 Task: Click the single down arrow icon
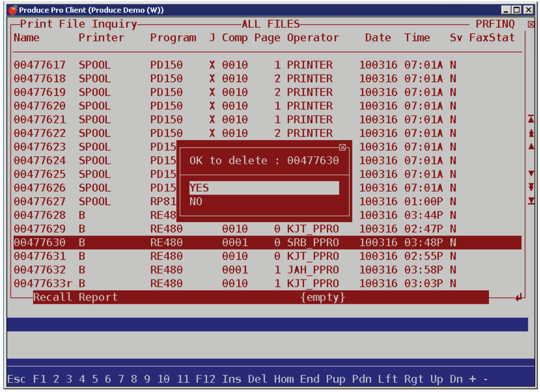531,173
